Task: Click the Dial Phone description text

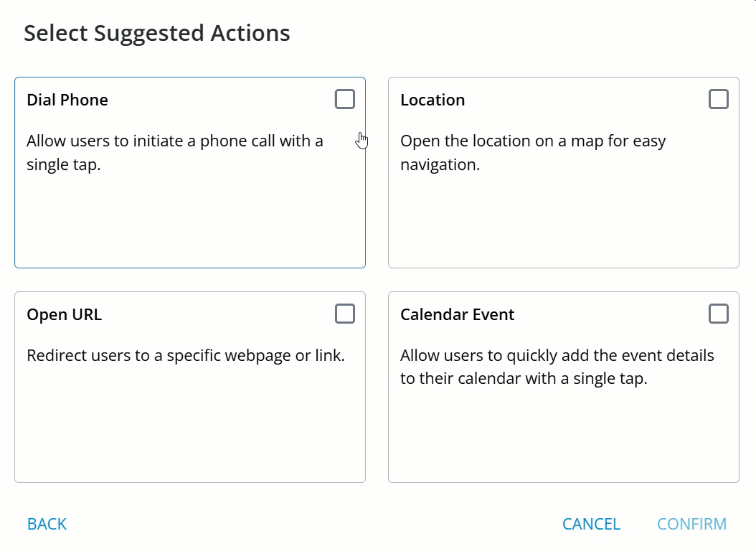Action: (x=174, y=152)
